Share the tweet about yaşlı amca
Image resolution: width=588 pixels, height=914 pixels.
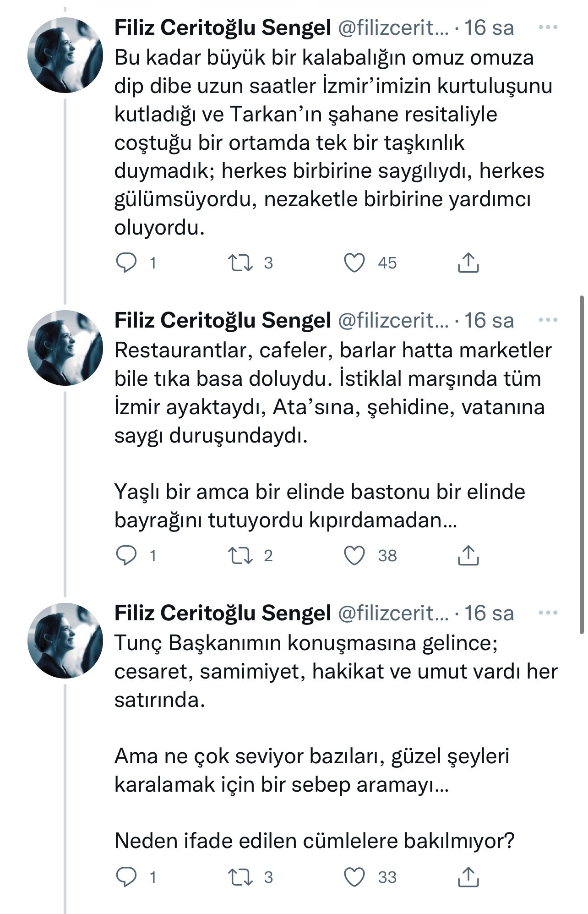pyautogui.click(x=468, y=555)
